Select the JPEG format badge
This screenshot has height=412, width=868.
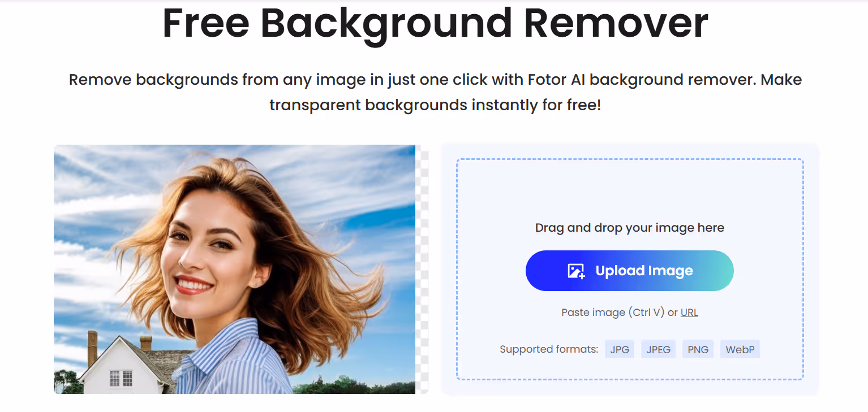coord(658,349)
